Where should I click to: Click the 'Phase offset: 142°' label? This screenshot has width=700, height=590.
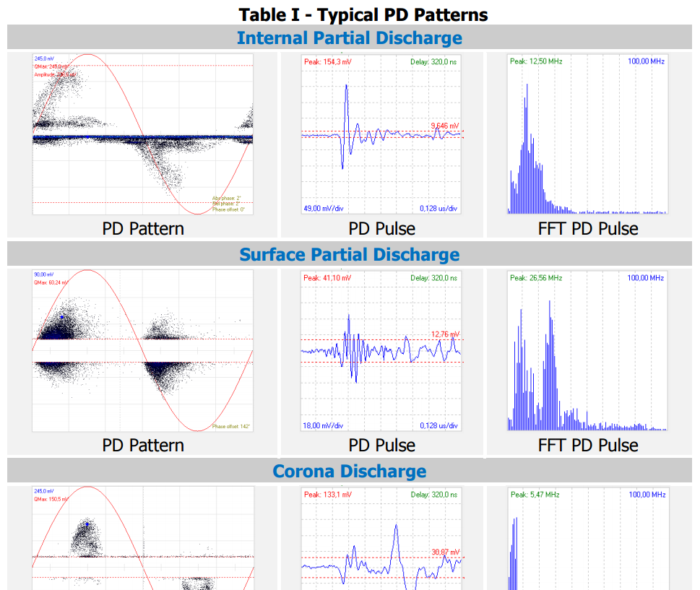pyautogui.click(x=230, y=426)
